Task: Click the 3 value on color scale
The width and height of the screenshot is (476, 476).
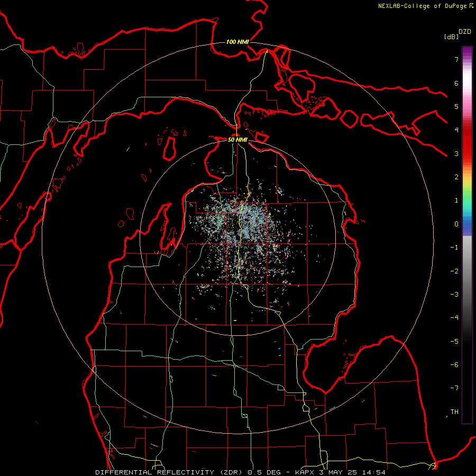Action: 456,153
